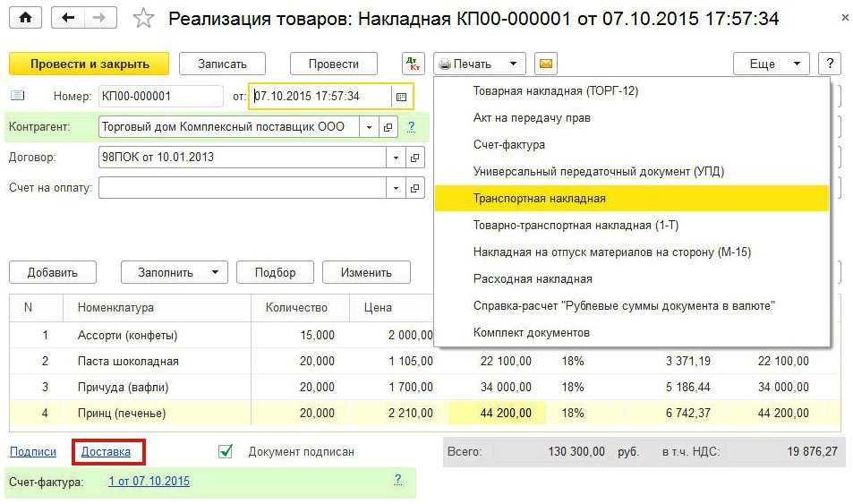Click the Номер input field
The width and height of the screenshot is (853, 504).
tap(160, 97)
